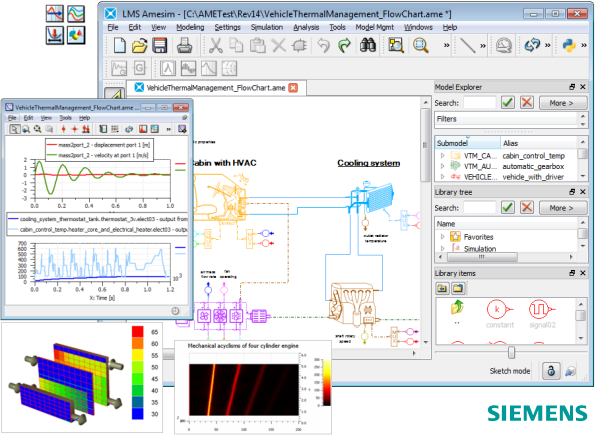Open the Simulation menu
600x435 pixels.
click(267, 27)
